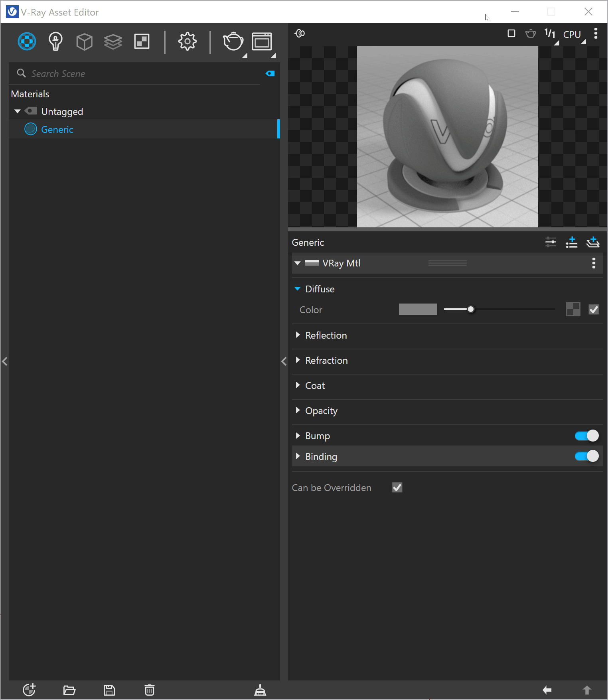The image size is (608, 700).
Task: Uncheck the Can be Overridden checkbox
Action: [x=397, y=487]
